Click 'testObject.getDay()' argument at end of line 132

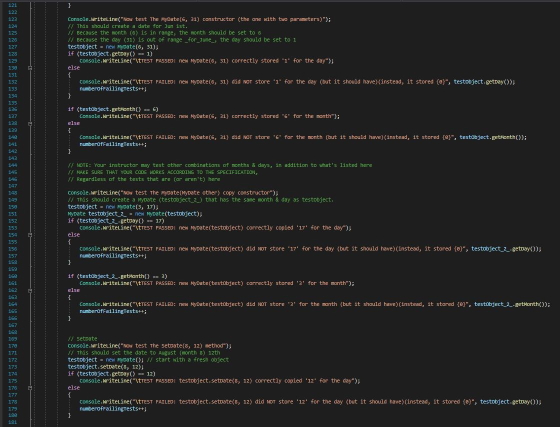coord(481,82)
